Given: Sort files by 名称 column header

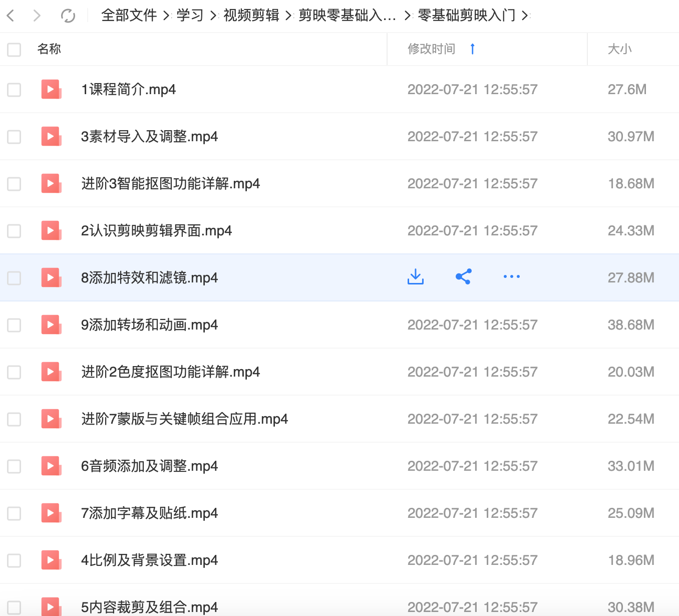Looking at the screenshot, I should click(x=49, y=49).
